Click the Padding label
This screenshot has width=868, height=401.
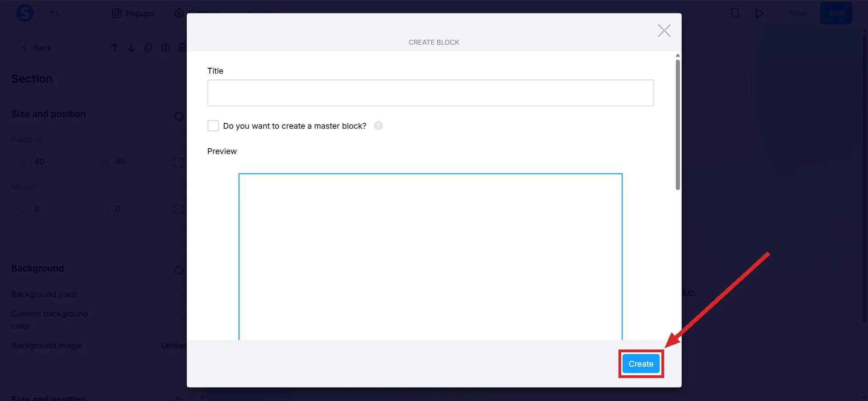(x=27, y=140)
